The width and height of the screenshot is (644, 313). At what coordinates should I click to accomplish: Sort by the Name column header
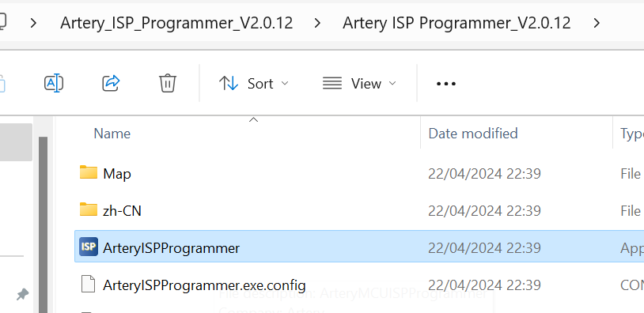(112, 134)
